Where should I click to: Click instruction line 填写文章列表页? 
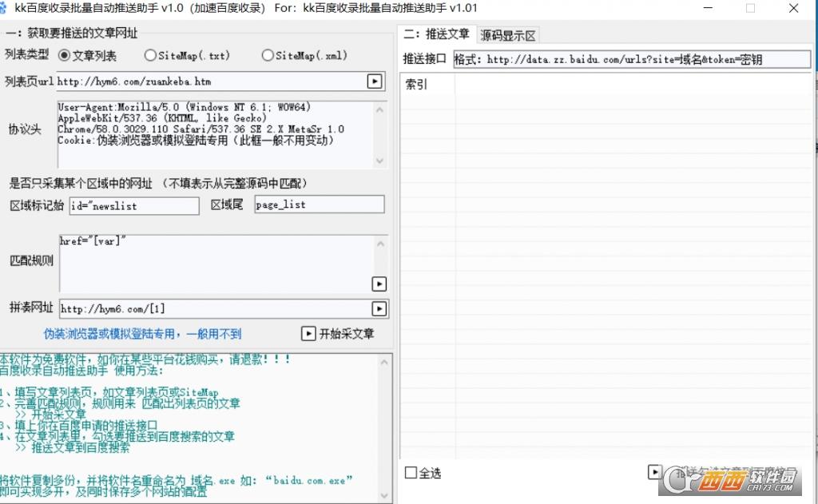(109, 392)
